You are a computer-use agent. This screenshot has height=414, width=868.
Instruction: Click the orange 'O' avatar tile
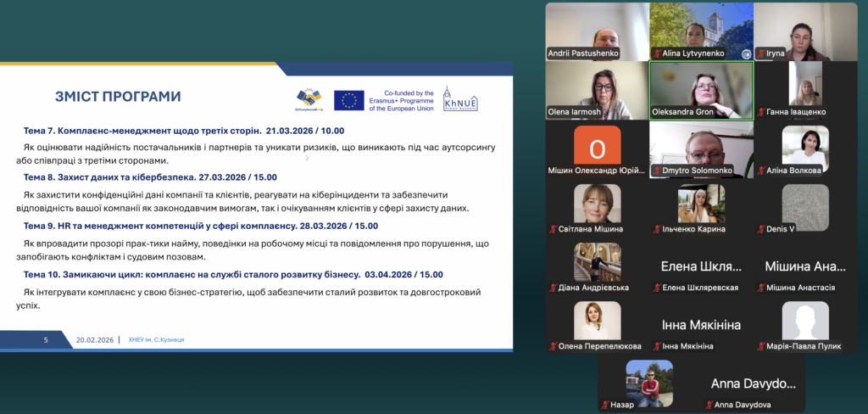coord(597,148)
